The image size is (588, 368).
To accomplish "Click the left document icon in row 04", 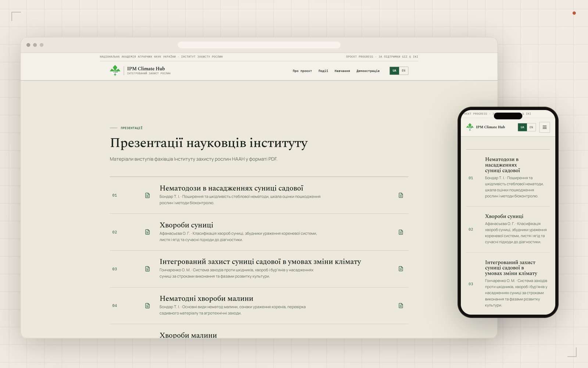I will point(147,306).
